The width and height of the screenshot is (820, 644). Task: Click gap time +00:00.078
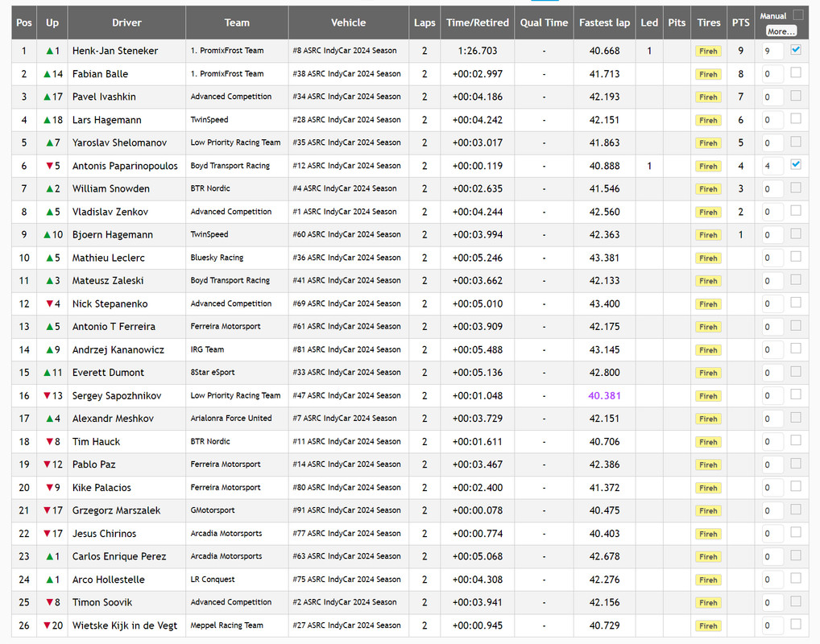(478, 510)
